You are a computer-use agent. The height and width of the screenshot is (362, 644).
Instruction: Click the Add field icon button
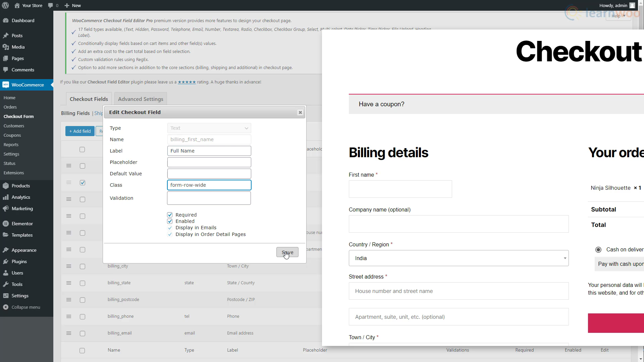(x=79, y=131)
